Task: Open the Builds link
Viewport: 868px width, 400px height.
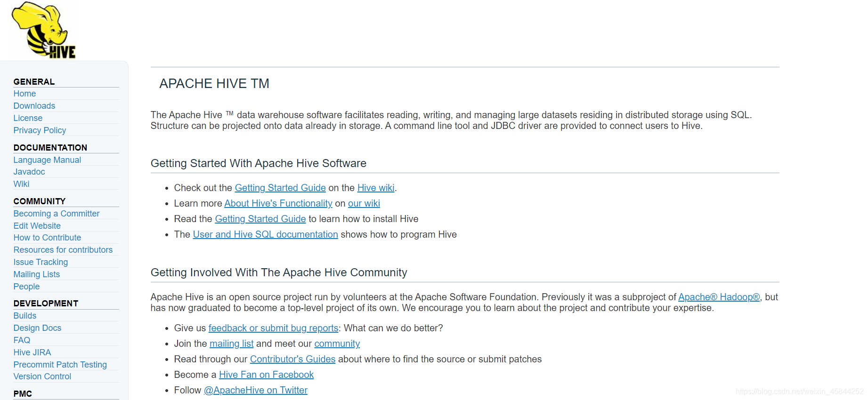Action: [25, 316]
